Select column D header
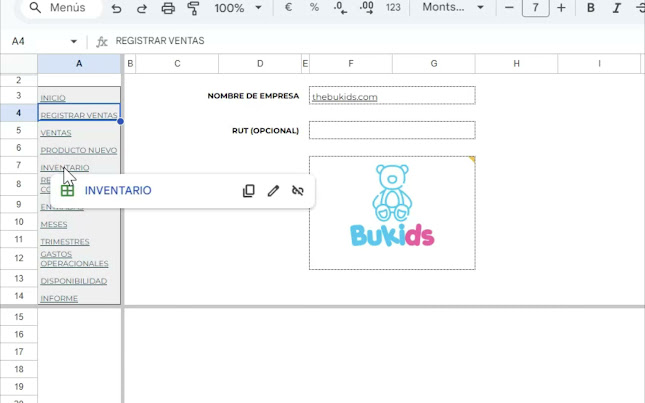 (260, 64)
